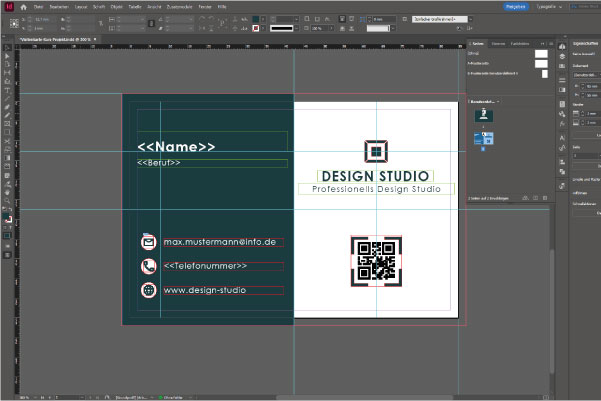Click the envelope email icon on card
This screenshot has width=601, height=401.
tap(148, 242)
